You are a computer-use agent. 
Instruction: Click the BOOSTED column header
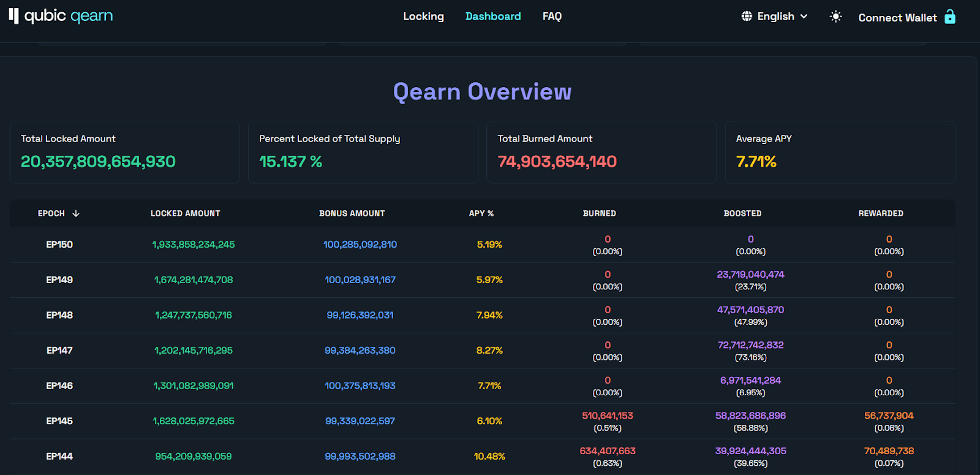point(743,213)
